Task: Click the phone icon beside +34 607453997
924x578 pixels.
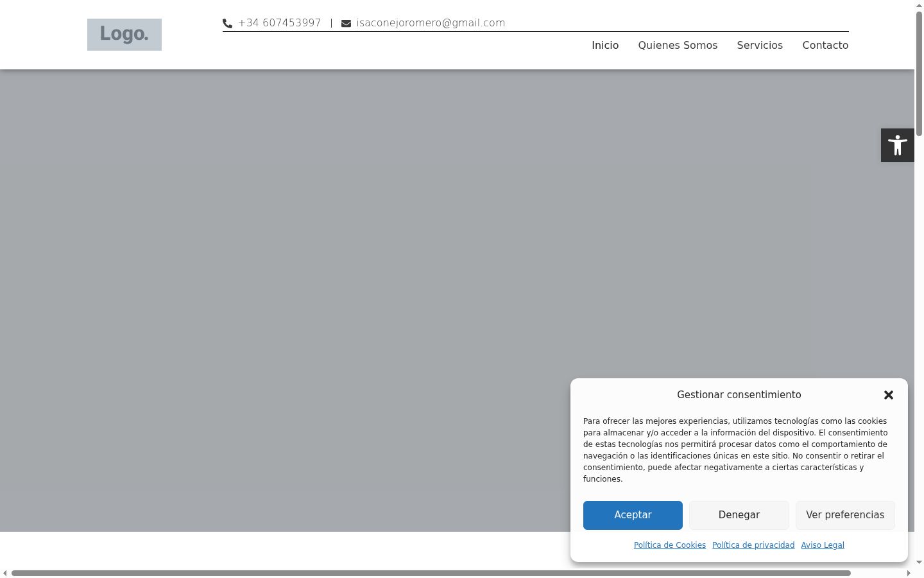Action: click(227, 24)
